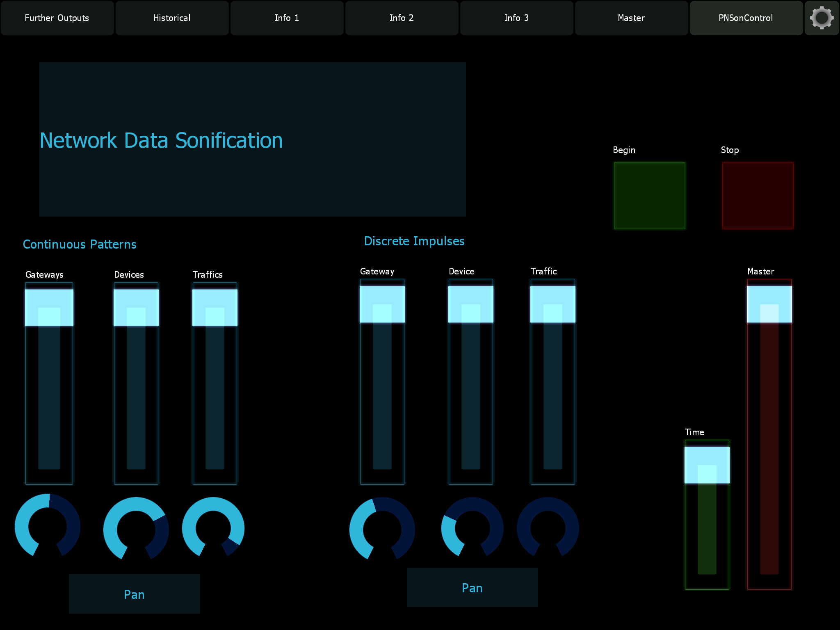Click the Pan button under Discrete Impulses
Screen dimensions: 840x630
[x=472, y=587]
